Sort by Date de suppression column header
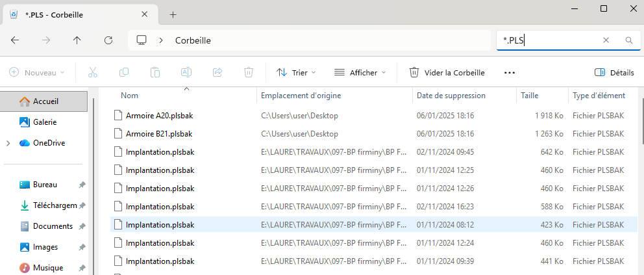Viewport: 644px width, 275px height. point(451,96)
